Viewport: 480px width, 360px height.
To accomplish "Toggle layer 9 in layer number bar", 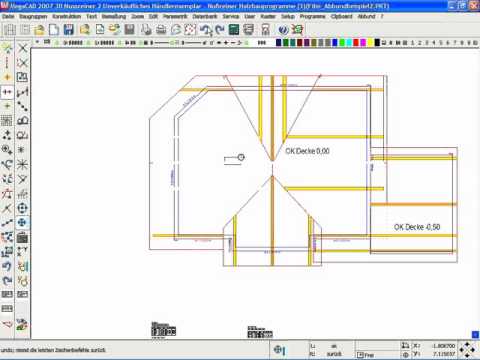I will click(x=469, y=43).
